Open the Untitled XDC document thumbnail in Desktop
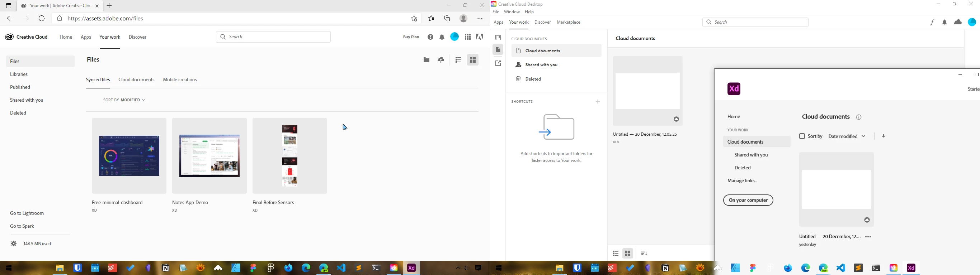Viewport: 980px width, 275px height. (x=648, y=91)
